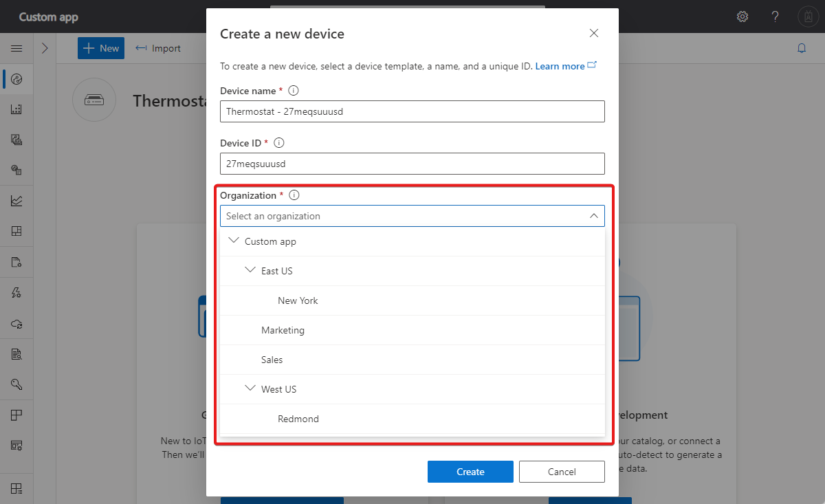This screenshot has width=825, height=504.
Task: Open Audit logs document-search sidebar icon
Action: [16, 354]
